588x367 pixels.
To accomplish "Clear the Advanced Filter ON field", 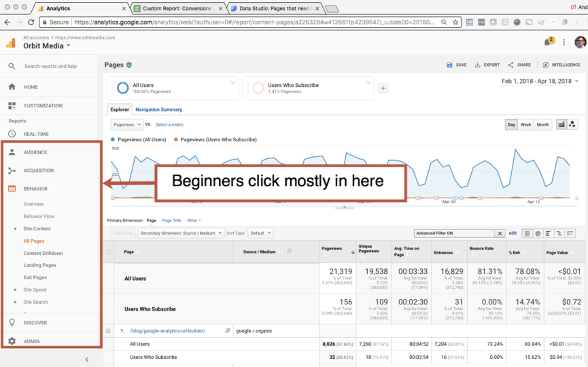I will pos(499,233).
